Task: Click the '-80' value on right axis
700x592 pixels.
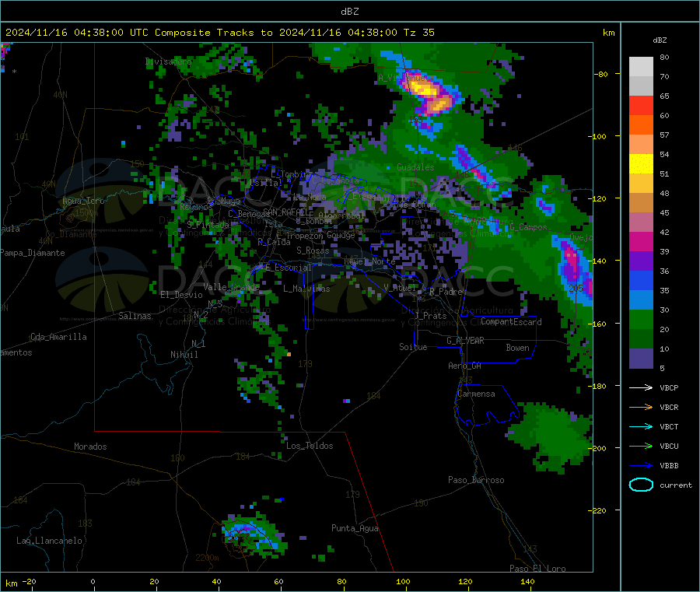Action: click(601, 74)
